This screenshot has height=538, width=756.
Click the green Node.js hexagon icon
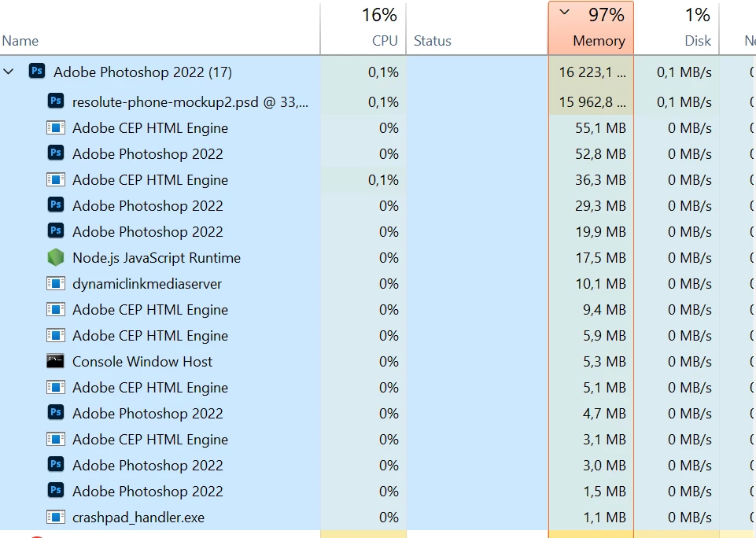pos(55,257)
